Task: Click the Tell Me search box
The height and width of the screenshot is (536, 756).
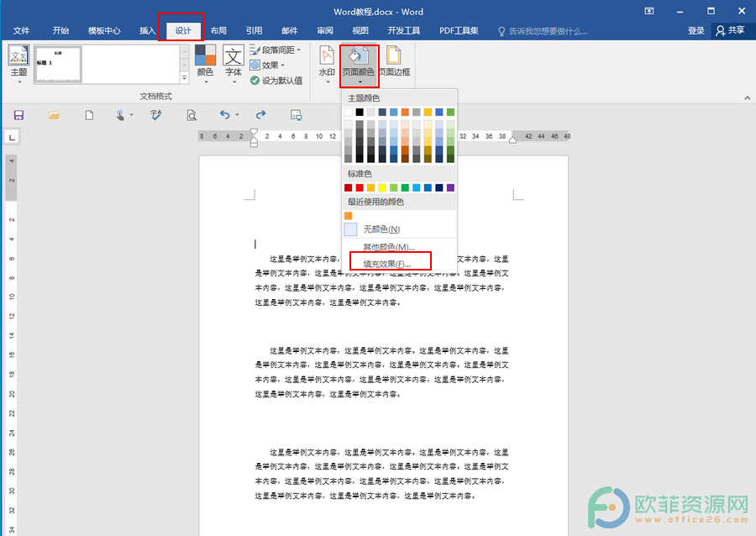Action: [x=543, y=31]
